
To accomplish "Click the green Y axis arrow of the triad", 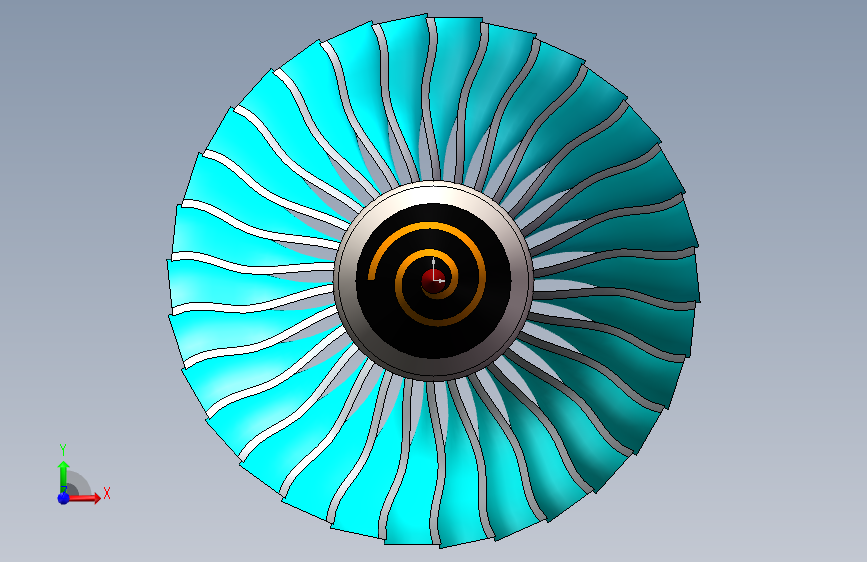I will pos(63,476).
